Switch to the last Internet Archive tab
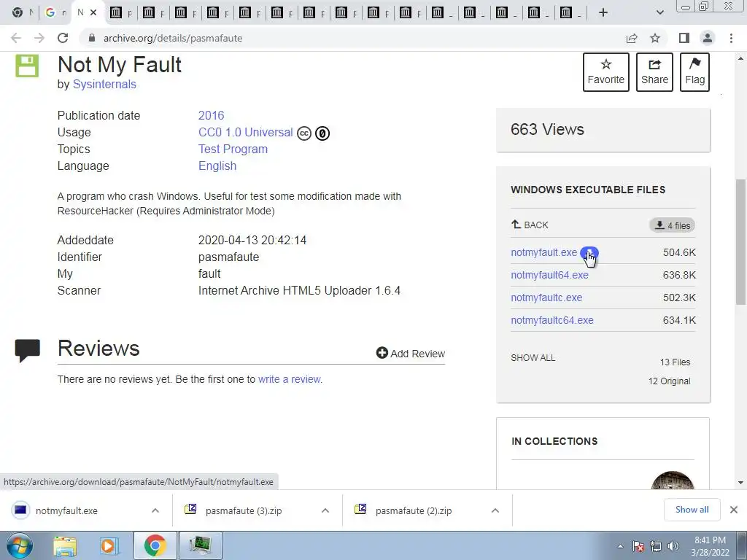This screenshot has width=747, height=560. 570,13
